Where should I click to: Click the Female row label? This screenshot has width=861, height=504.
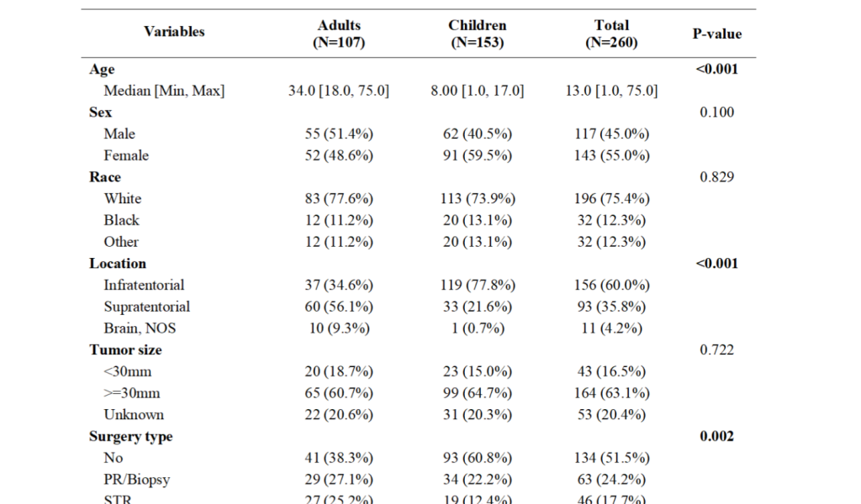(126, 155)
